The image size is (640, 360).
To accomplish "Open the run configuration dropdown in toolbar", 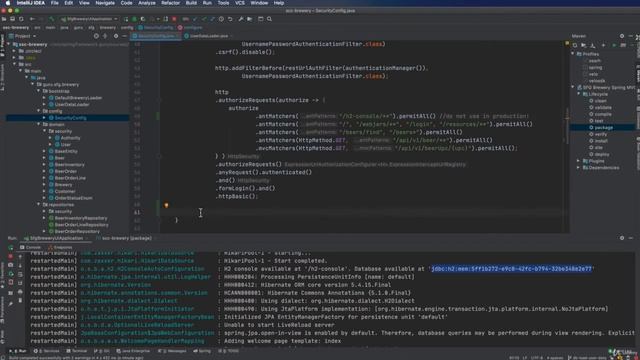I will (x=89, y=19).
